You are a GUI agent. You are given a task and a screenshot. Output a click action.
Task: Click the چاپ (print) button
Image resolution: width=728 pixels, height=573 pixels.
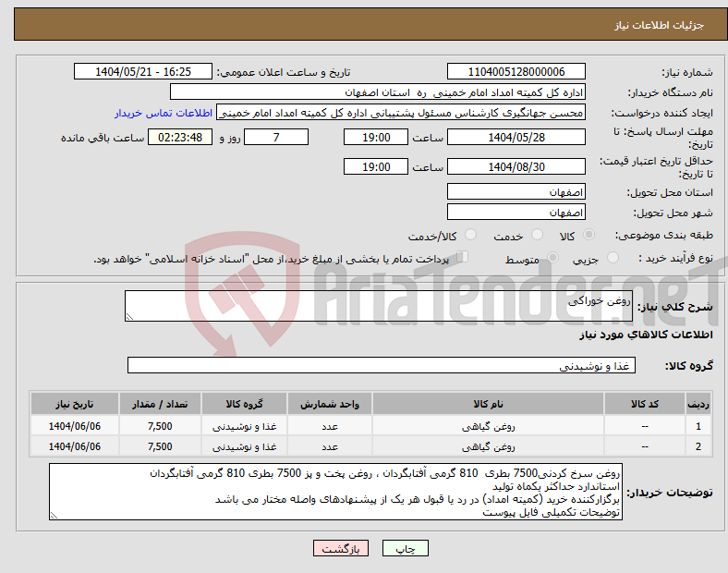click(405, 548)
